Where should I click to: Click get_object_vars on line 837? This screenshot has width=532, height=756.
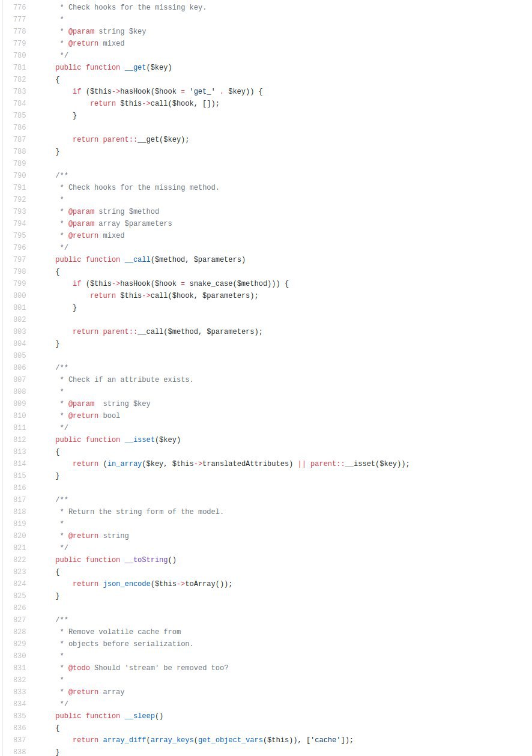pyautogui.click(x=231, y=740)
